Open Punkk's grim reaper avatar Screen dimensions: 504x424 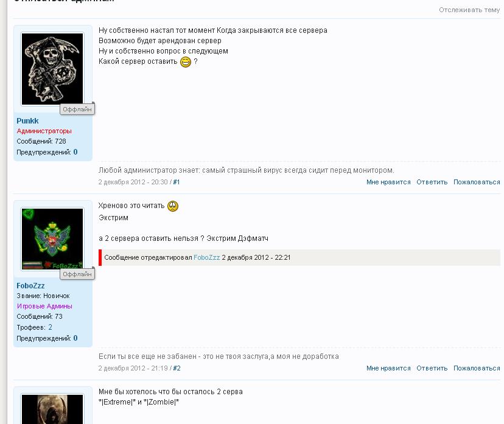coord(52,69)
